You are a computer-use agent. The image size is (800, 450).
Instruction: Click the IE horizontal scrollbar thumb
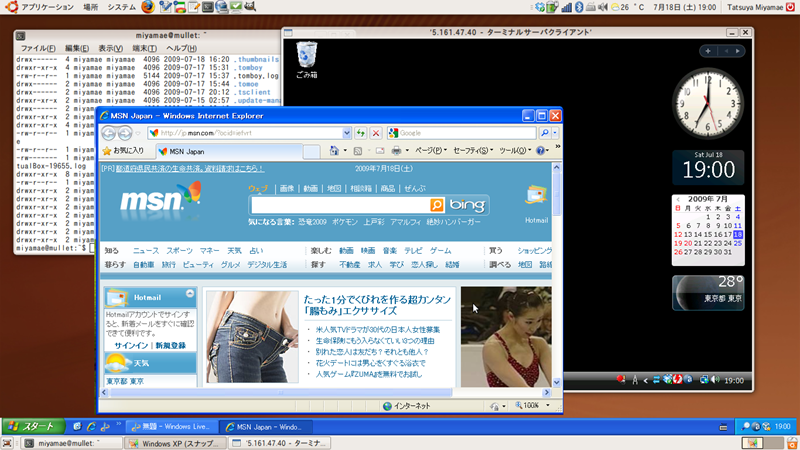pyautogui.click(x=281, y=392)
